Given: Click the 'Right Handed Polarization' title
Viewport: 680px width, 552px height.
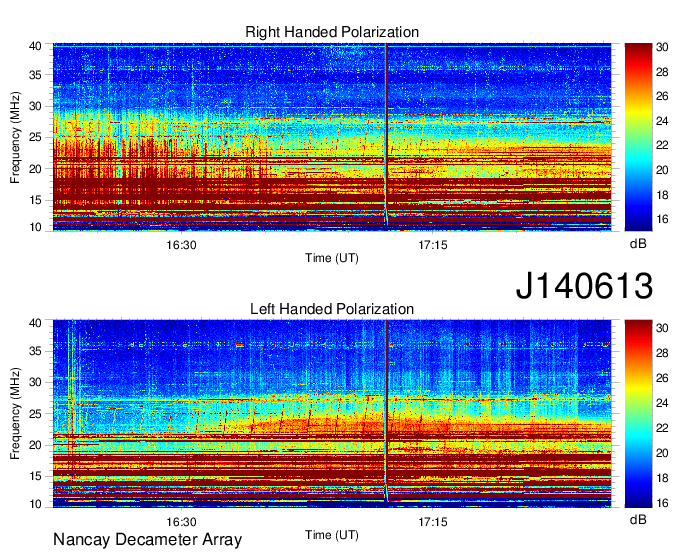Looking at the screenshot, I should [x=332, y=32].
